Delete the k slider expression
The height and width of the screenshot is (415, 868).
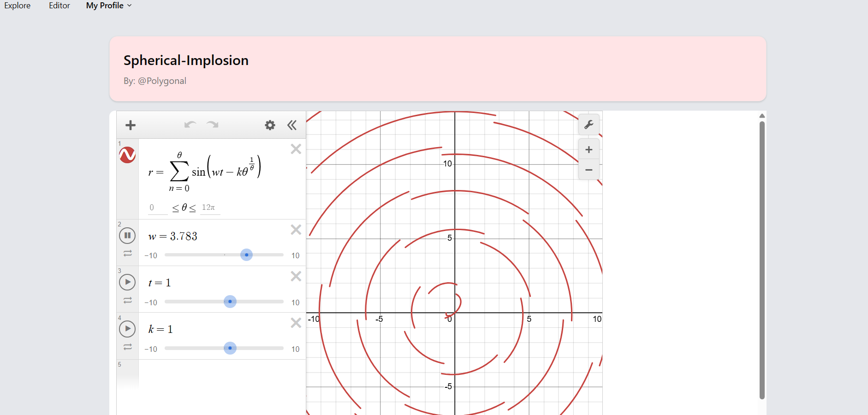(x=296, y=323)
